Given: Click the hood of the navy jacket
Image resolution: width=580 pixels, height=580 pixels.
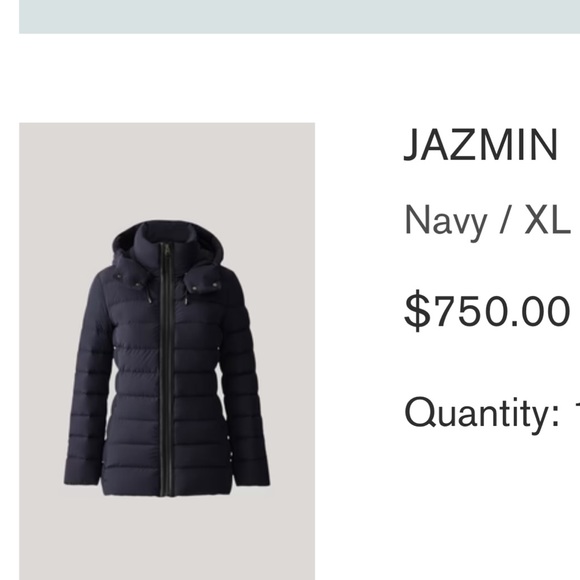Looking at the screenshot, I should [x=169, y=242].
